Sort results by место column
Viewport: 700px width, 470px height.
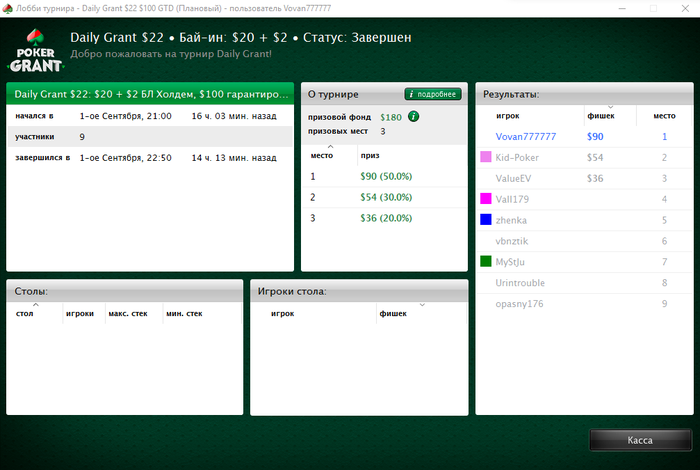[664, 116]
